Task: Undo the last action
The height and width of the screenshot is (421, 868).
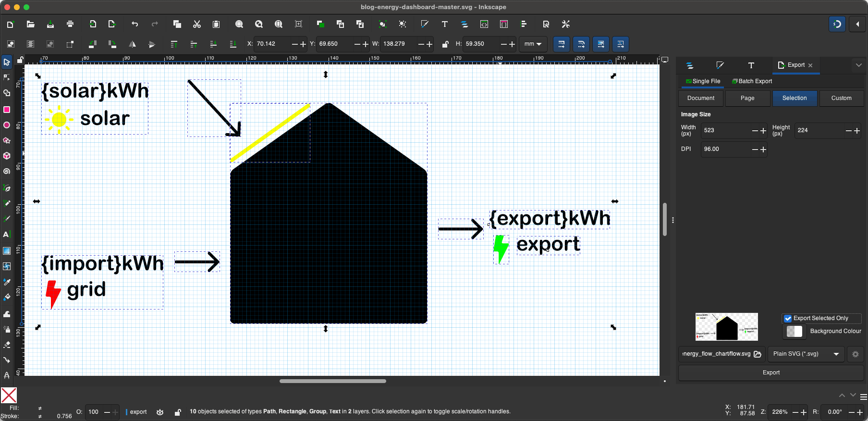Action: [x=135, y=24]
